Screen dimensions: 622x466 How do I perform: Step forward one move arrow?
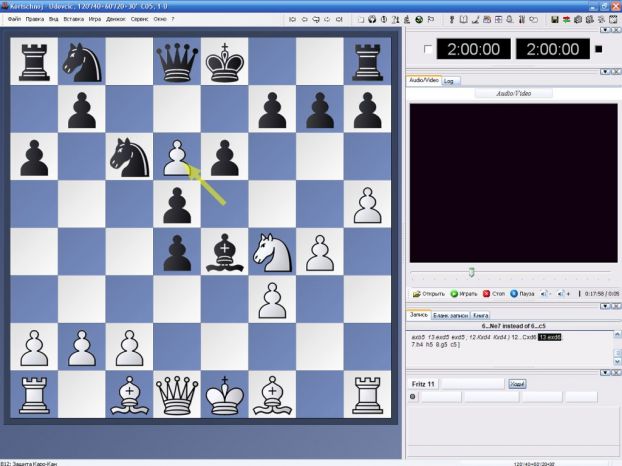[327, 19]
